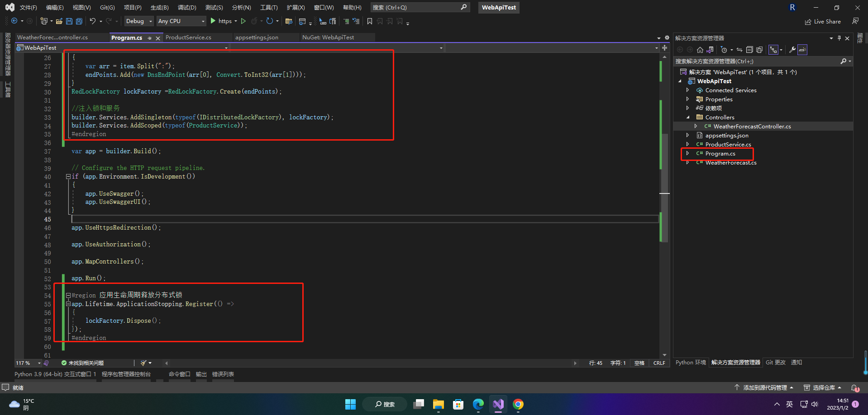Click the comment-out selected lines icon
868x415 pixels.
(346, 21)
